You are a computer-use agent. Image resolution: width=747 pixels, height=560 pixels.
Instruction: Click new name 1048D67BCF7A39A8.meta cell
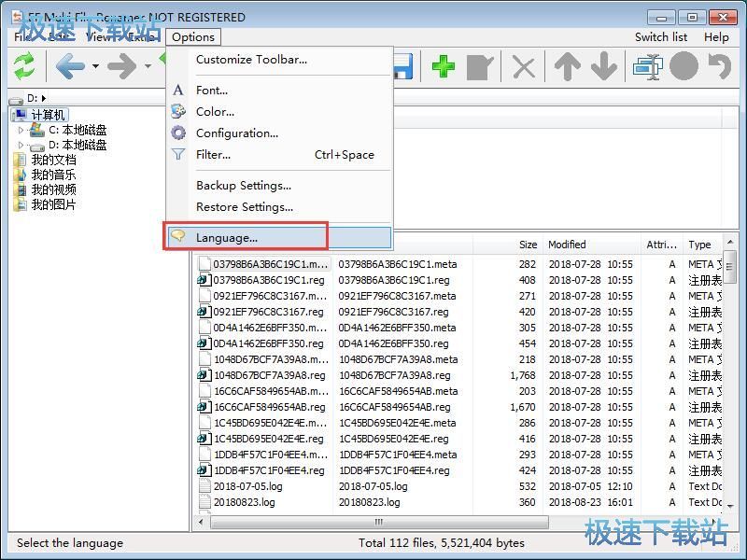pos(399,359)
